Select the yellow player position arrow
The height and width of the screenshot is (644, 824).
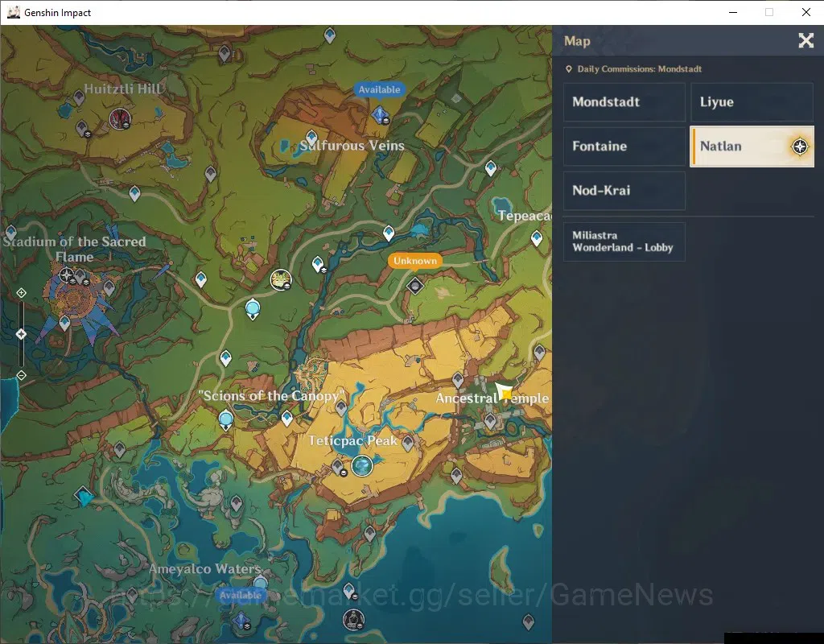[505, 392]
